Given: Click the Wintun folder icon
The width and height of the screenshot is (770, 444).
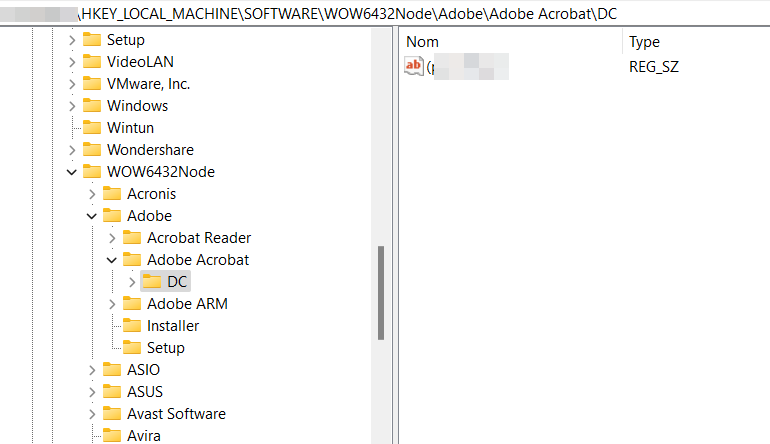Looking at the screenshot, I should coord(92,128).
